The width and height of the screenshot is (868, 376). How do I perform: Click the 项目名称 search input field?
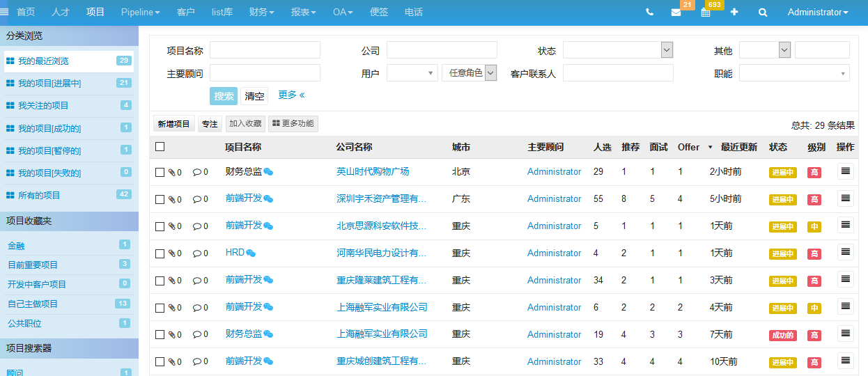(x=265, y=50)
